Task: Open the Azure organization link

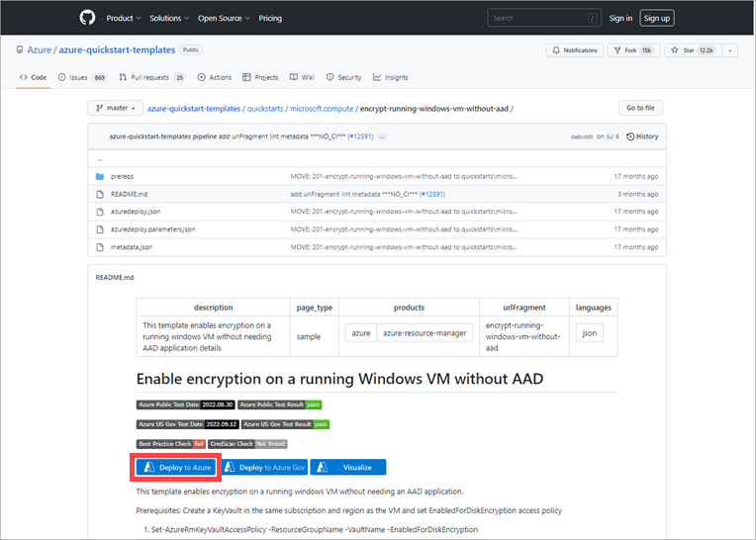Action: click(x=39, y=49)
